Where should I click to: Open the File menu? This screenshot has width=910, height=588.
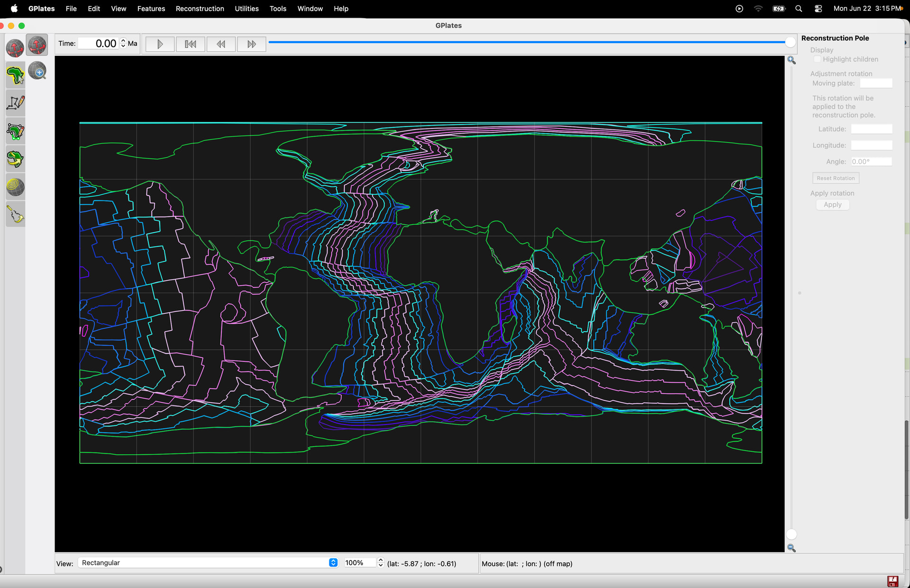click(71, 9)
